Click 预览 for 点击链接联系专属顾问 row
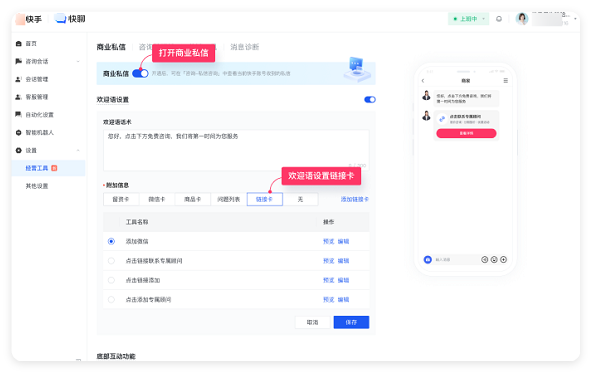Viewport: 591px width, 372px height. click(x=329, y=261)
